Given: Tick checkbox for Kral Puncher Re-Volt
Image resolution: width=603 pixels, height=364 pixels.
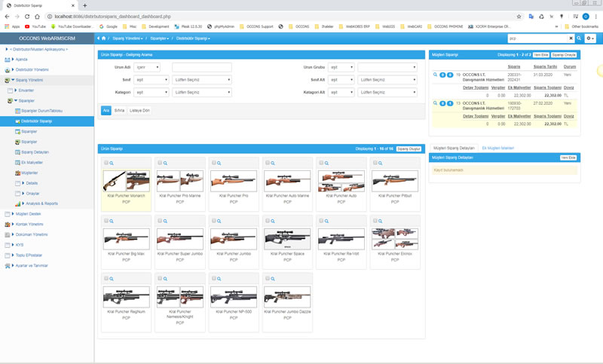Looking at the screenshot, I should [x=321, y=221].
